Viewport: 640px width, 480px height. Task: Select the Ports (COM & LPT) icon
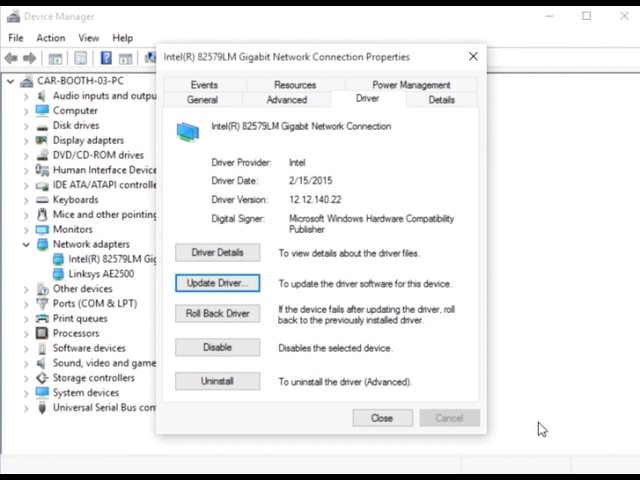coord(42,304)
